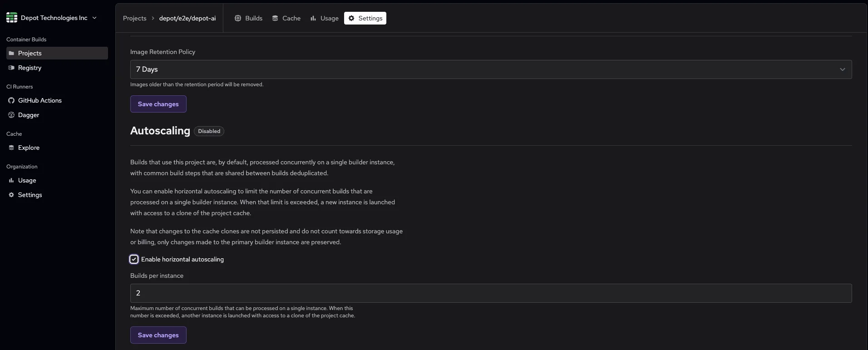The width and height of the screenshot is (868, 350).
Task: Click the GitHub Actions octocat icon
Action: pyautogui.click(x=11, y=100)
